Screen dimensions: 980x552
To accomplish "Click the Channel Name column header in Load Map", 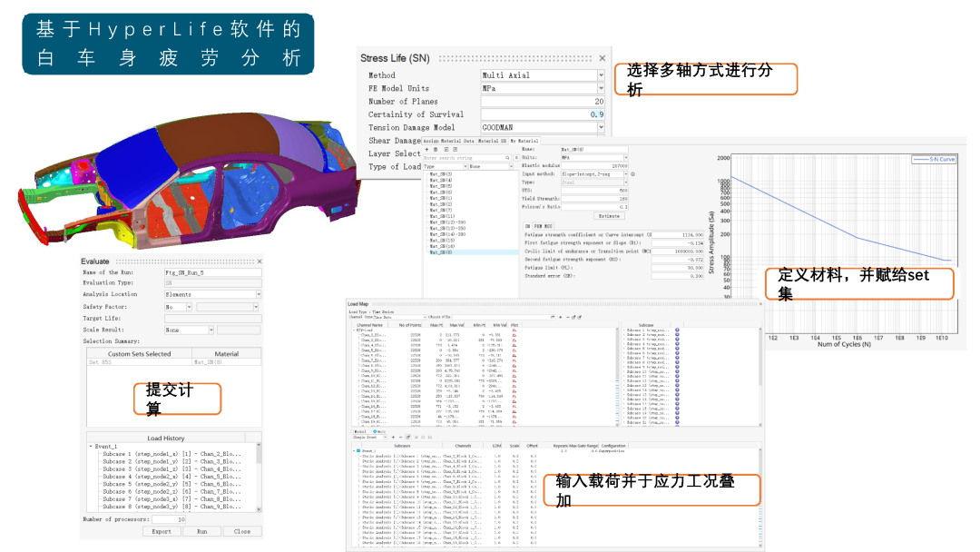I will pyautogui.click(x=369, y=325).
